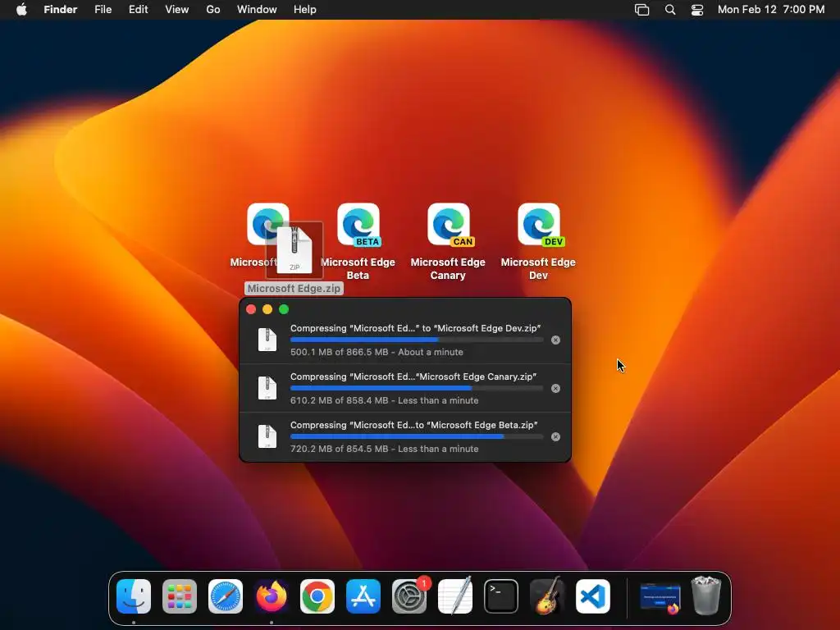Select the Microsoft Edge Dev app icon
Viewport: 840px width, 630px height.
coord(539,224)
